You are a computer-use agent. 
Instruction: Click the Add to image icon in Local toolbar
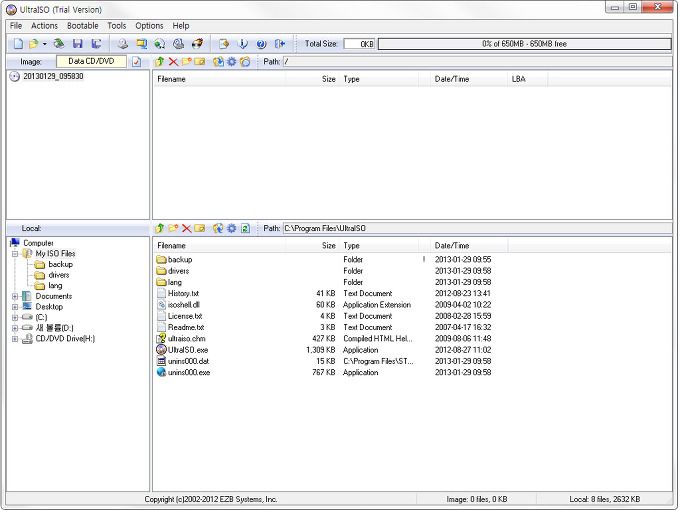218,228
